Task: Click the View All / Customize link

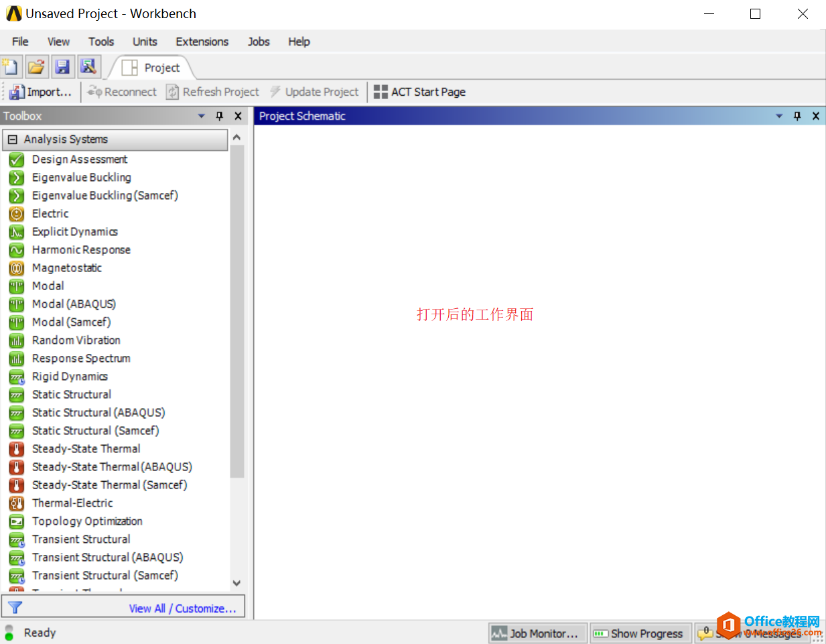Action: pos(182,608)
